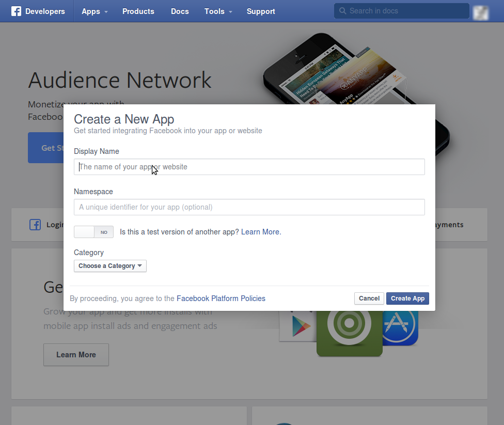Viewport: 504px width, 425px height.
Task: Click the Facebook Login icon in background
Action: click(35, 225)
